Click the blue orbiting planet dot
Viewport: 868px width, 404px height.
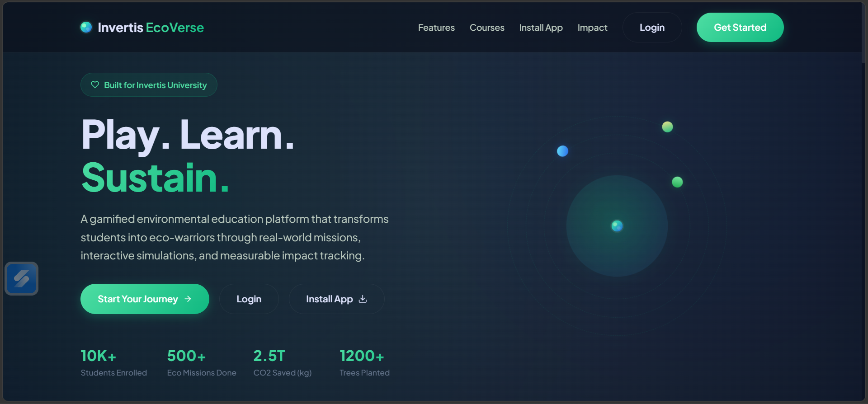point(562,151)
